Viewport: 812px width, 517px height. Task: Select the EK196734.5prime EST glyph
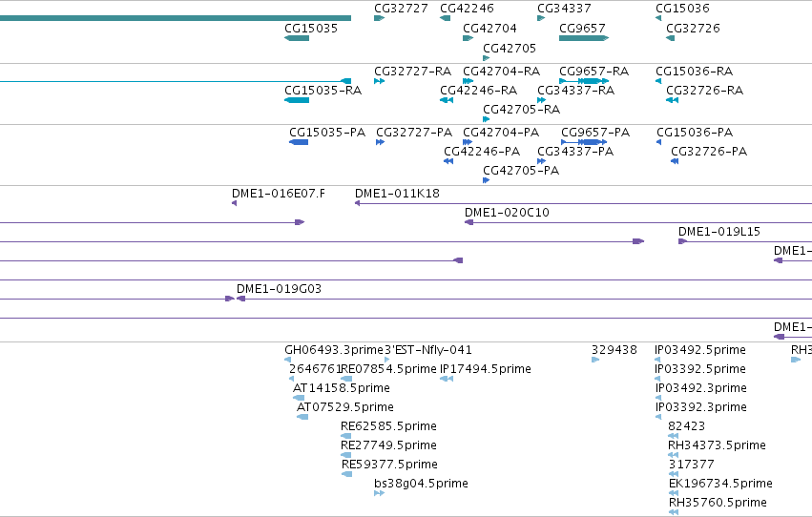[x=674, y=493]
